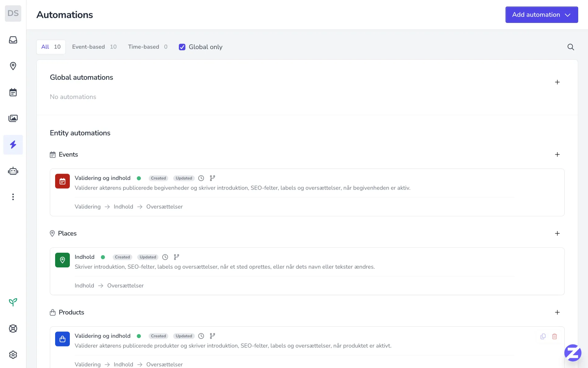The height and width of the screenshot is (368, 588).
Task: Switch to the Time-based tab
Action: point(148,47)
